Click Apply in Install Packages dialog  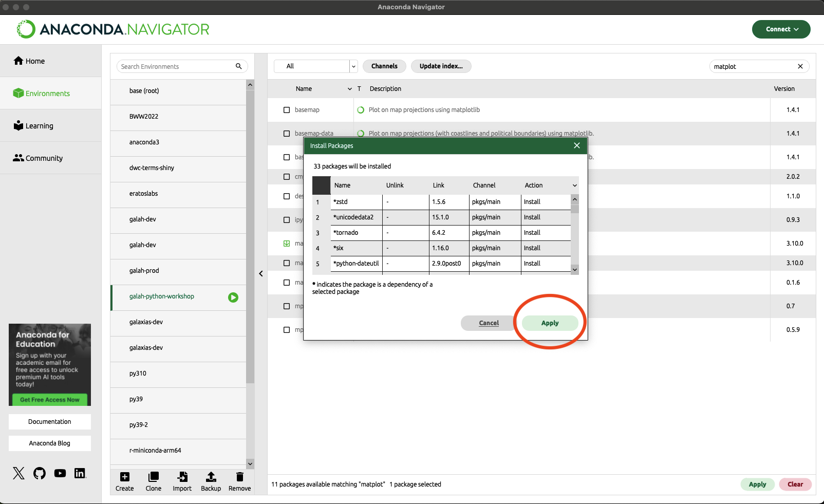click(550, 323)
